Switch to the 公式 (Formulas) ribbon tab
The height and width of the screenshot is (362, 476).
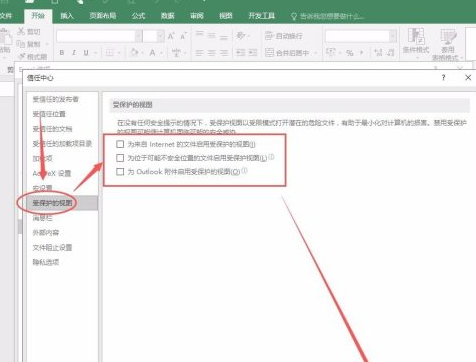(x=138, y=15)
